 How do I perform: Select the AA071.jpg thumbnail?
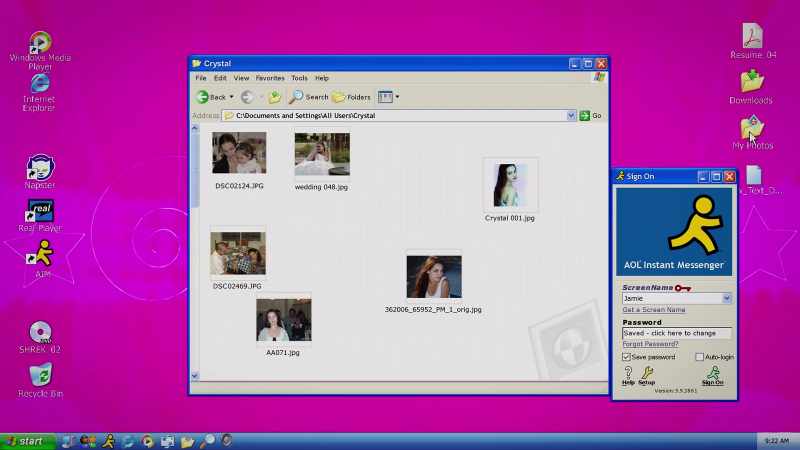pyautogui.click(x=284, y=320)
